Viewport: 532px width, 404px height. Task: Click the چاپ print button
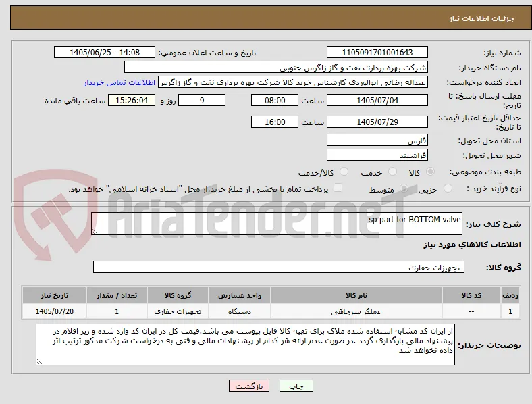pos(296,386)
